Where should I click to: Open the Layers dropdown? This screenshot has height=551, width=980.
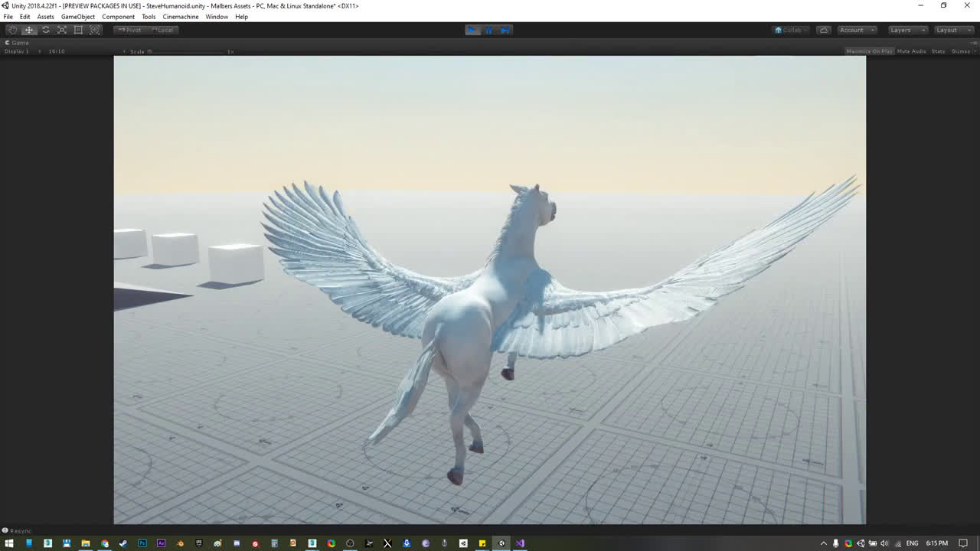coord(907,30)
